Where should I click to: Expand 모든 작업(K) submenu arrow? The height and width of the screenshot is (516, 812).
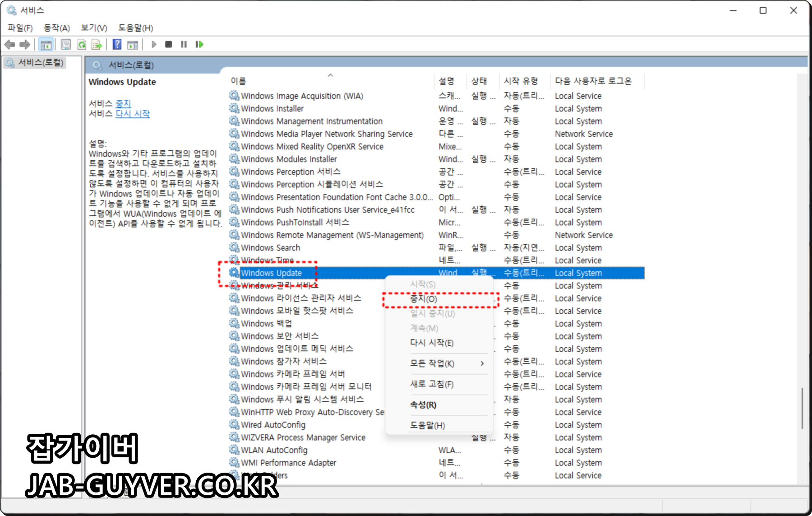pyautogui.click(x=482, y=363)
